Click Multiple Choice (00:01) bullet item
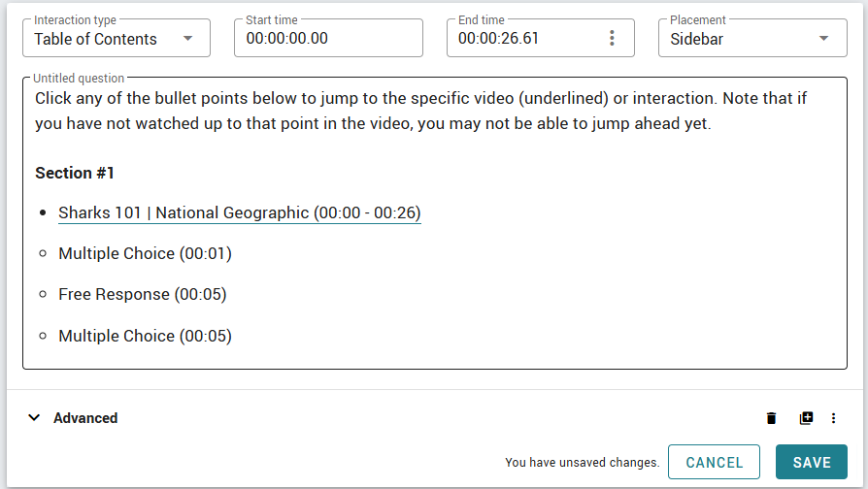The height and width of the screenshot is (489, 868). [145, 253]
